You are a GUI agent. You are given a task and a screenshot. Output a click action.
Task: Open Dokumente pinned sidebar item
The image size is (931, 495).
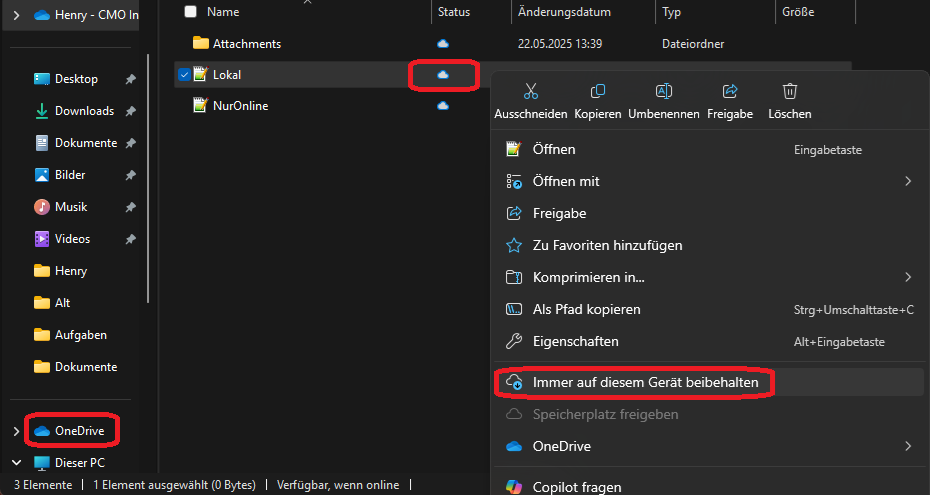(x=86, y=143)
